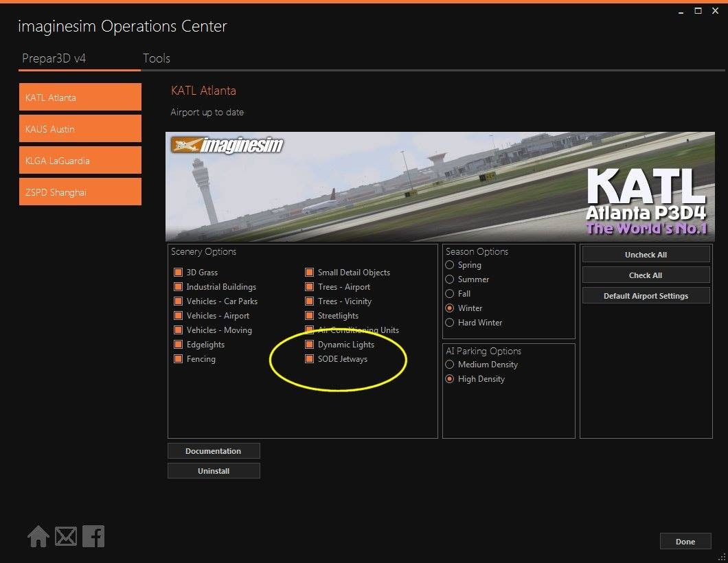The image size is (728, 563).
Task: Click the 'Season Options' heading
Action: pyautogui.click(x=477, y=251)
